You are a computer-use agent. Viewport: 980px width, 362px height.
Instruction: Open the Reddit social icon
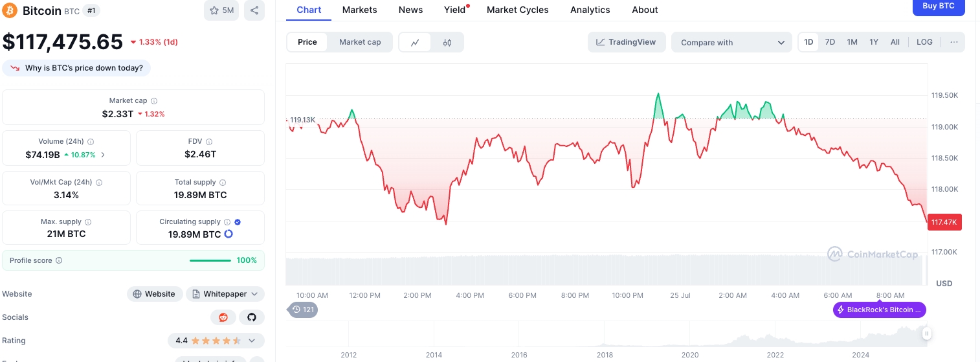point(223,317)
